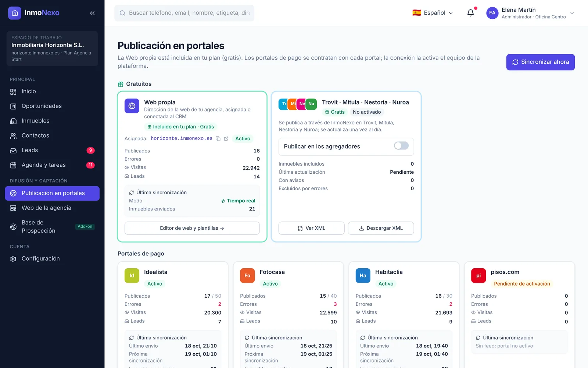Focus the search input field
588x368 pixels.
(x=184, y=13)
